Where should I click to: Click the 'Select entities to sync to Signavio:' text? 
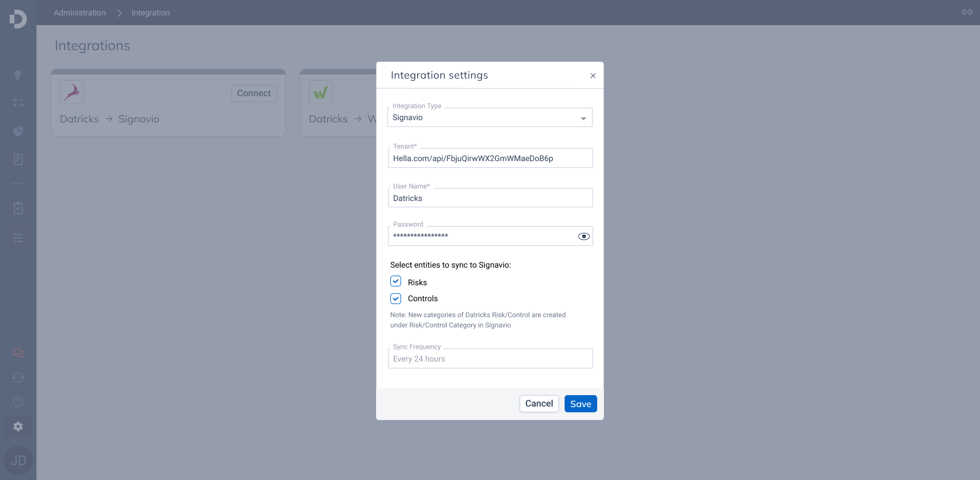pos(451,265)
